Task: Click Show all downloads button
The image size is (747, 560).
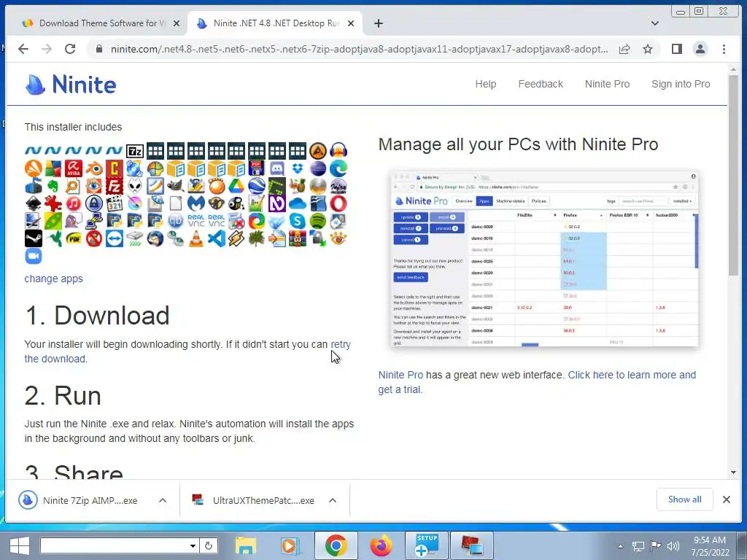Action: coord(684,499)
